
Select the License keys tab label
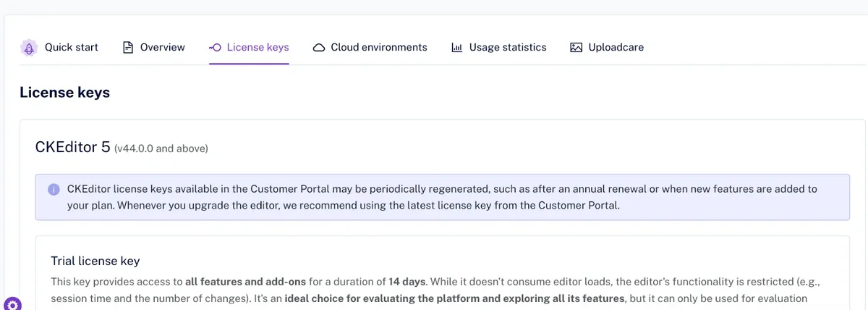click(x=258, y=48)
